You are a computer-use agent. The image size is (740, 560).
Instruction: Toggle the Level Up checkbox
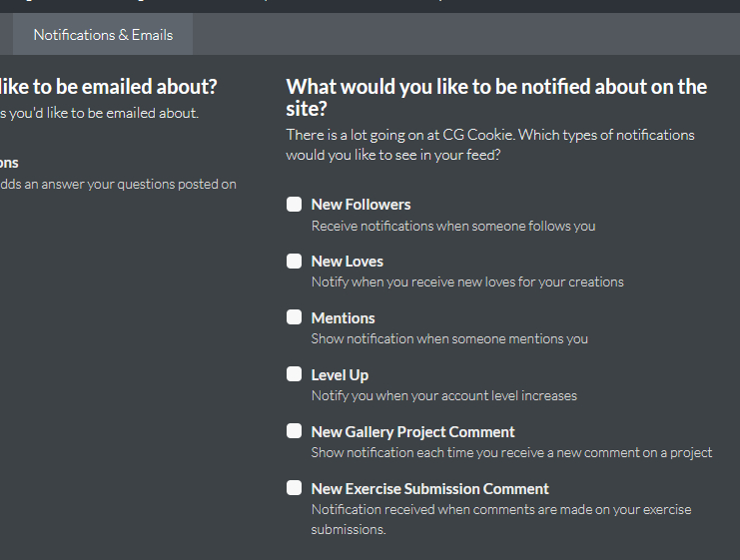(294, 374)
